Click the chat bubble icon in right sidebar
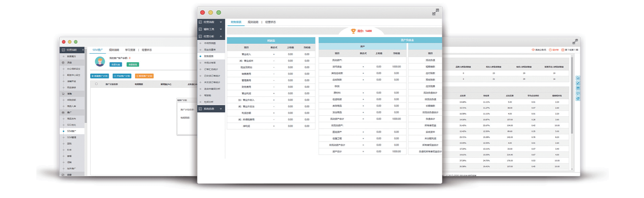Viewport: 644px width, 198px height. tap(578, 93)
